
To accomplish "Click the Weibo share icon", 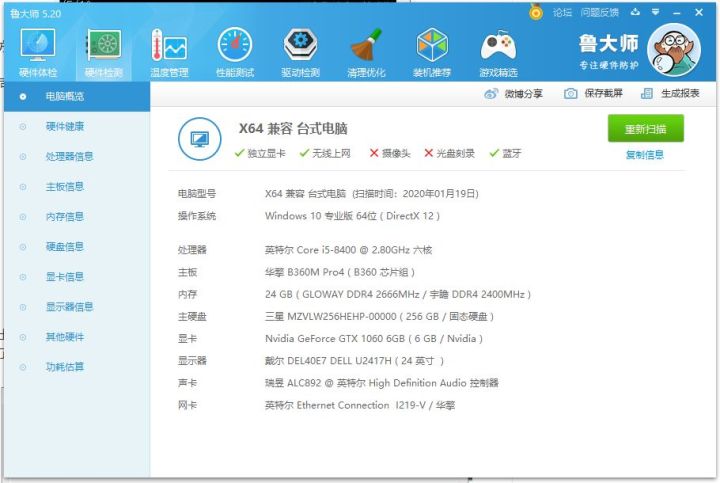I will tap(491, 94).
